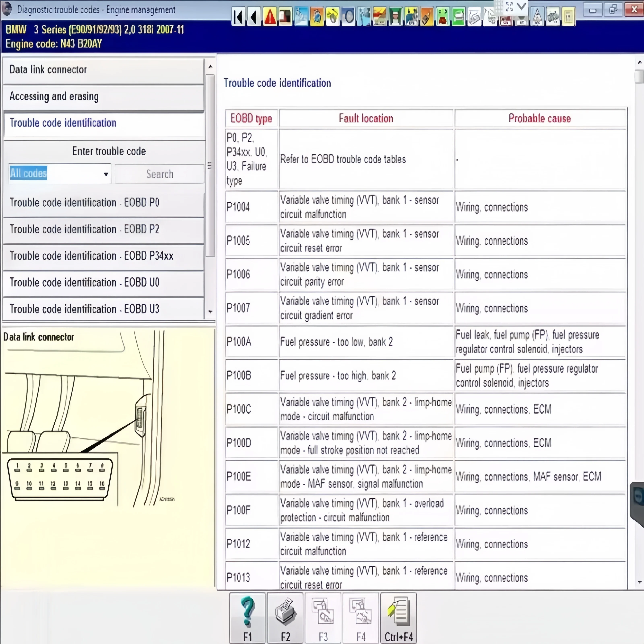Click the back arrow toolbar icon
644x644 pixels.
pyautogui.click(x=254, y=17)
